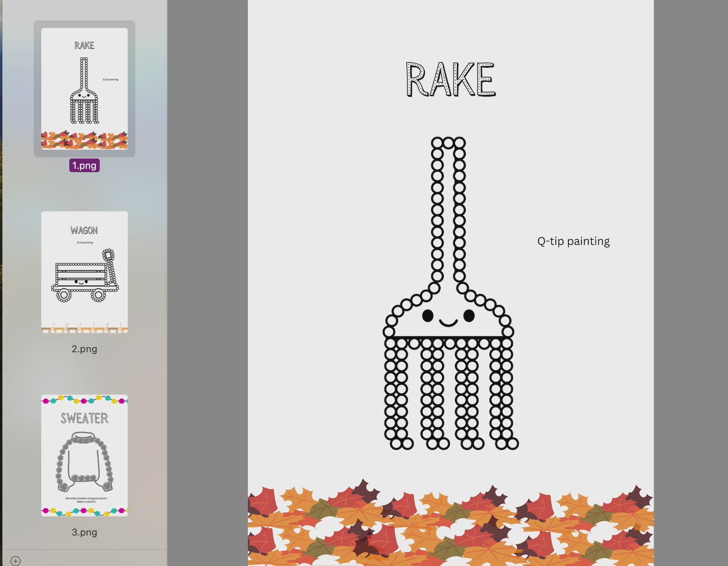Click the WAGON title in second thumbnail

84,230
